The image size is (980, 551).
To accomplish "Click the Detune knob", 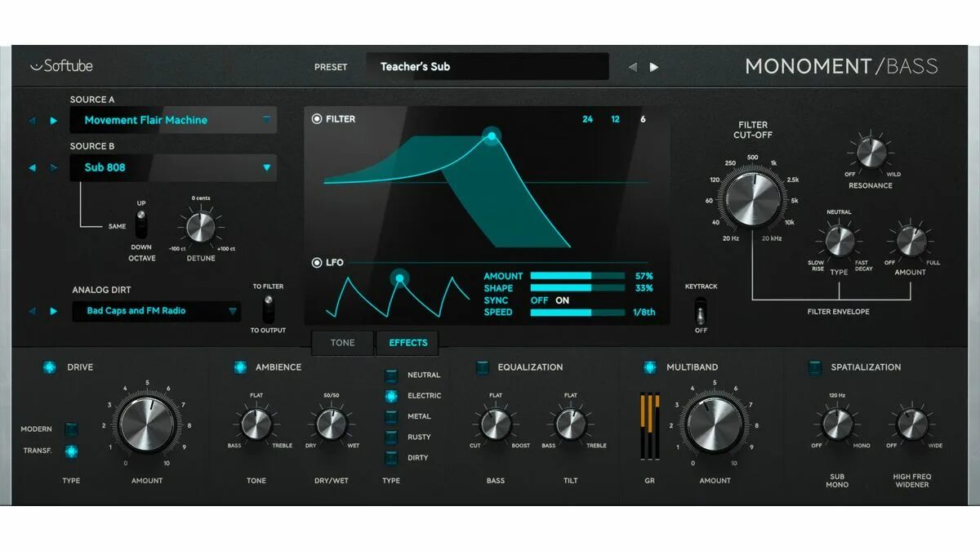I will pyautogui.click(x=200, y=226).
